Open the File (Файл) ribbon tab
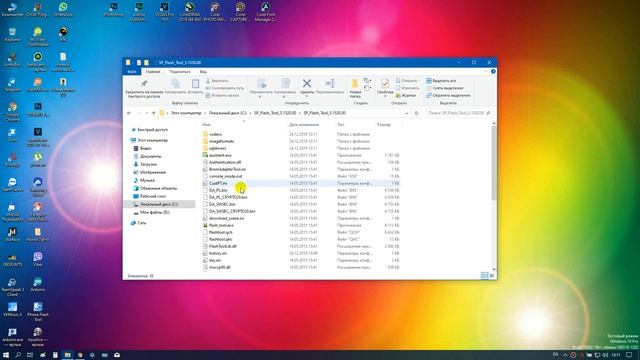The image size is (640, 360). coord(132,71)
